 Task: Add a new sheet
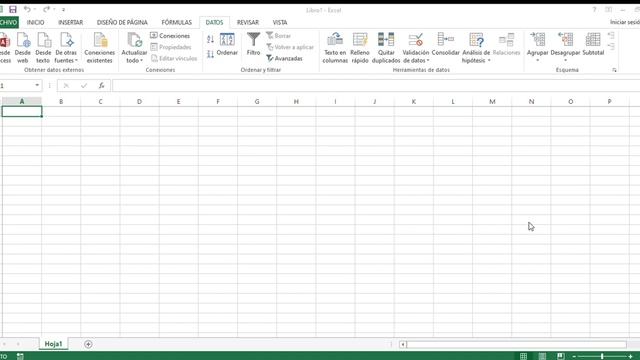click(88, 344)
